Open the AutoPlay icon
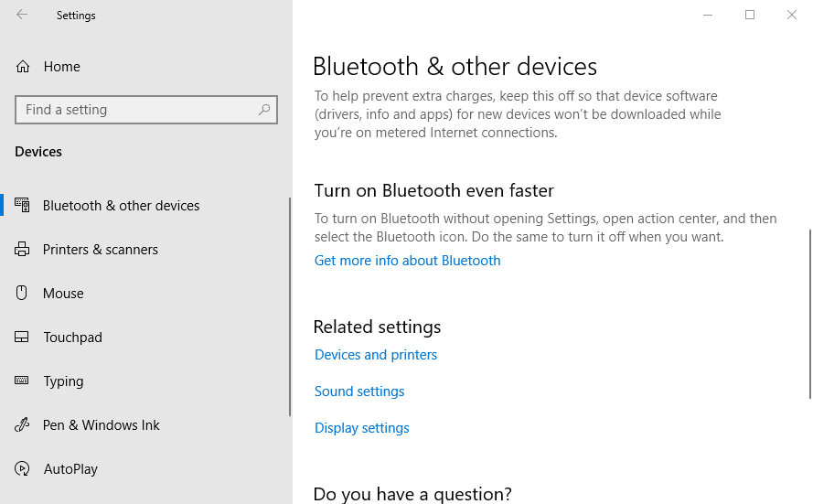 pyautogui.click(x=22, y=468)
